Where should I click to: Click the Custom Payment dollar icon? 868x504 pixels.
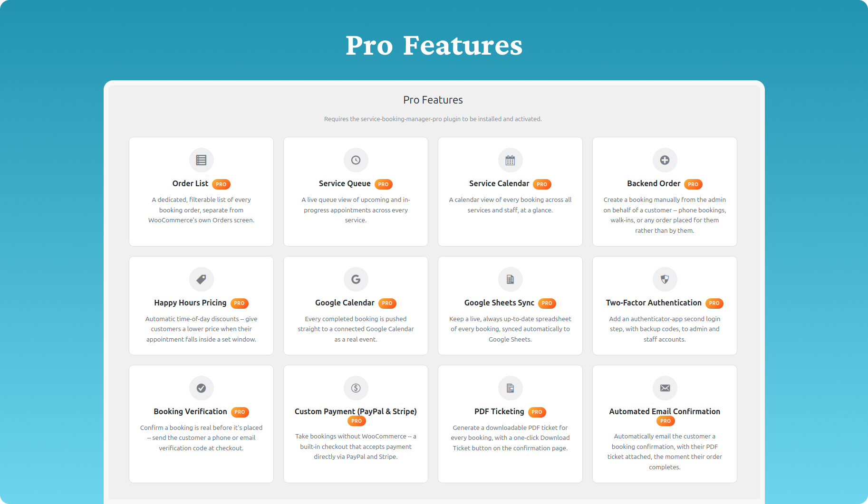click(x=356, y=388)
